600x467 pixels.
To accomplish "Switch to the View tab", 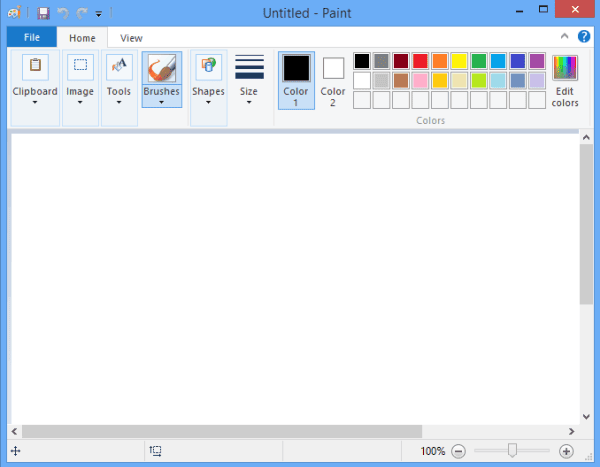I will 131,38.
